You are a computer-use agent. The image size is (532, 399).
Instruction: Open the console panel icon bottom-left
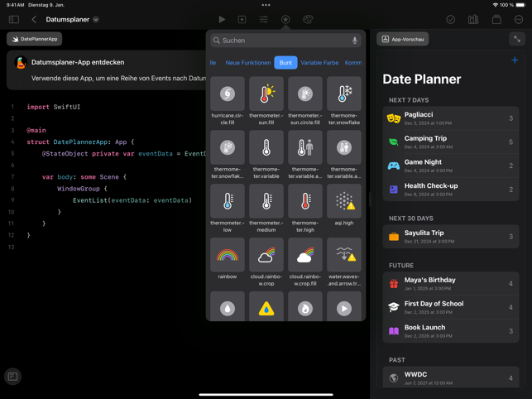pos(12,377)
